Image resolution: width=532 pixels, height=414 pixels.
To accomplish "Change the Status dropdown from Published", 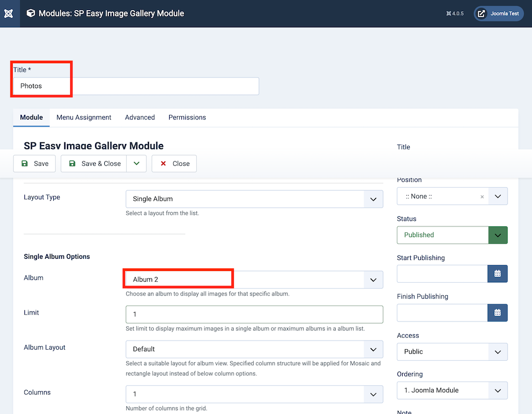I will click(498, 235).
